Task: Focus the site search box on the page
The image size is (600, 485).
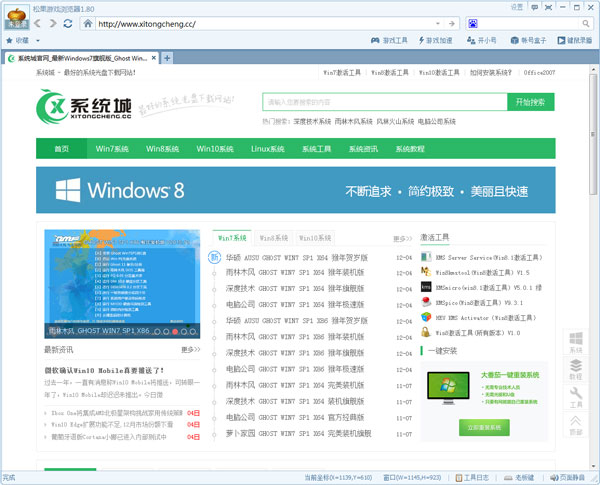Action: pos(385,102)
